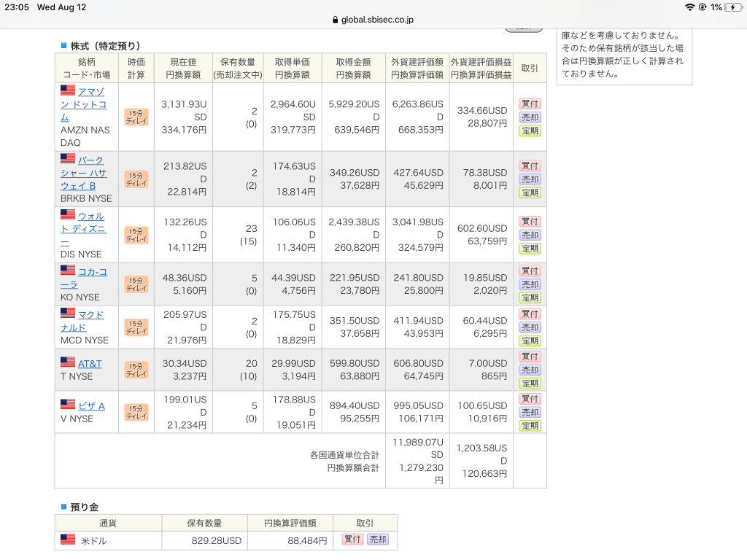
Task: Click US flag icon beside ビザ A
Action: tap(68, 404)
